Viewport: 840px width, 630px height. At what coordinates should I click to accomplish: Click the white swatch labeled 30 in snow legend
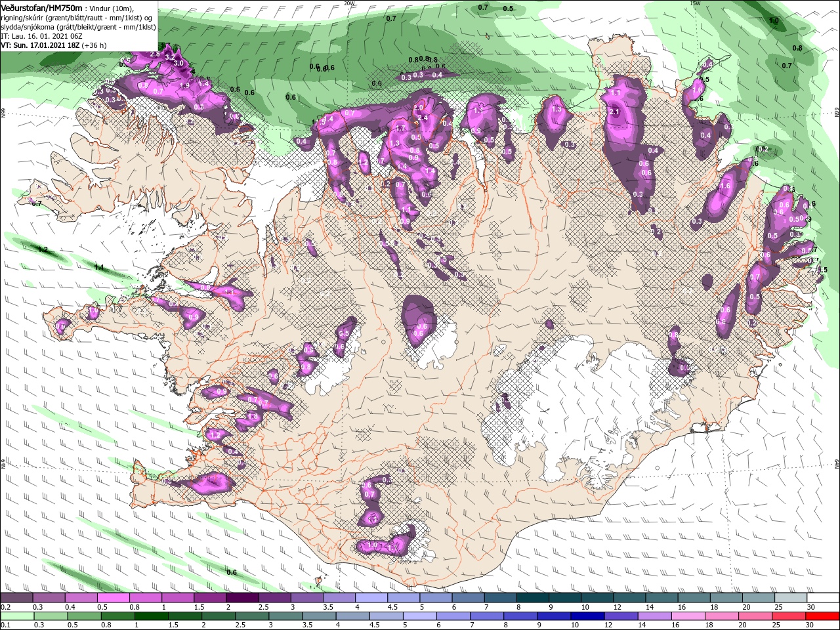[822, 598]
